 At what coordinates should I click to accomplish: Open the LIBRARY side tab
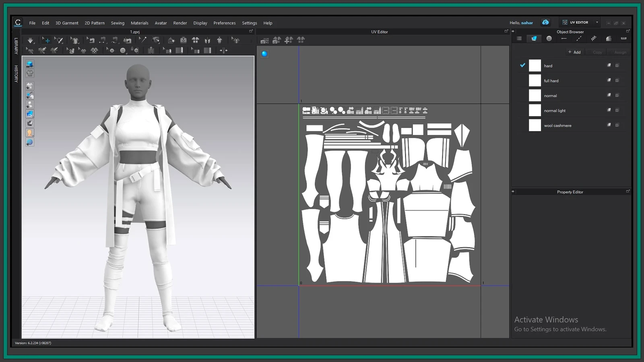[x=16, y=46]
